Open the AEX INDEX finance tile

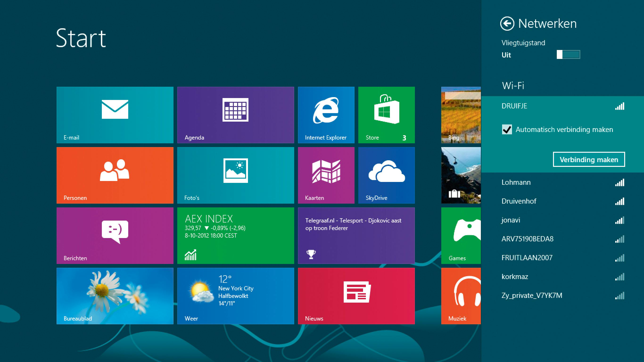(235, 235)
